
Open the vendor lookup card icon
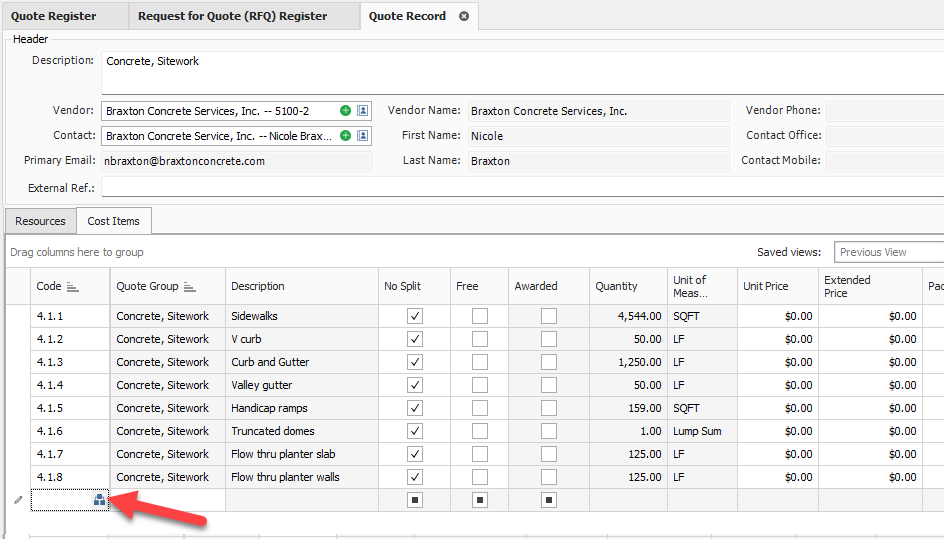point(362,111)
